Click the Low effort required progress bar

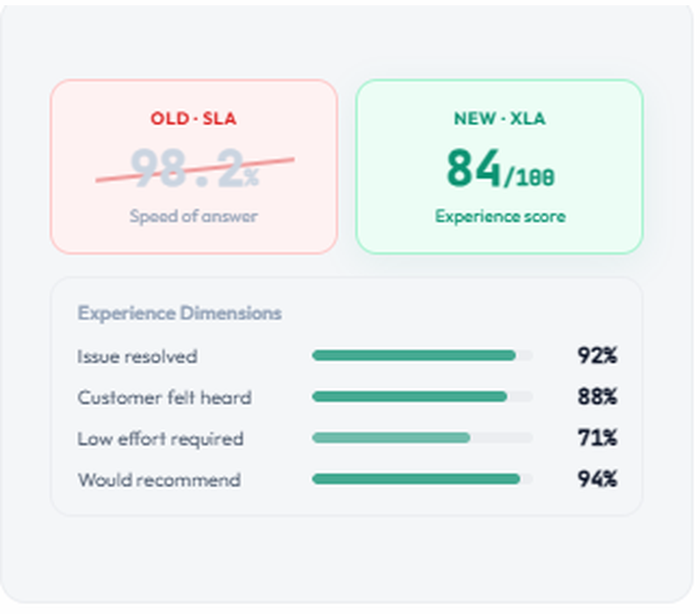421,438
